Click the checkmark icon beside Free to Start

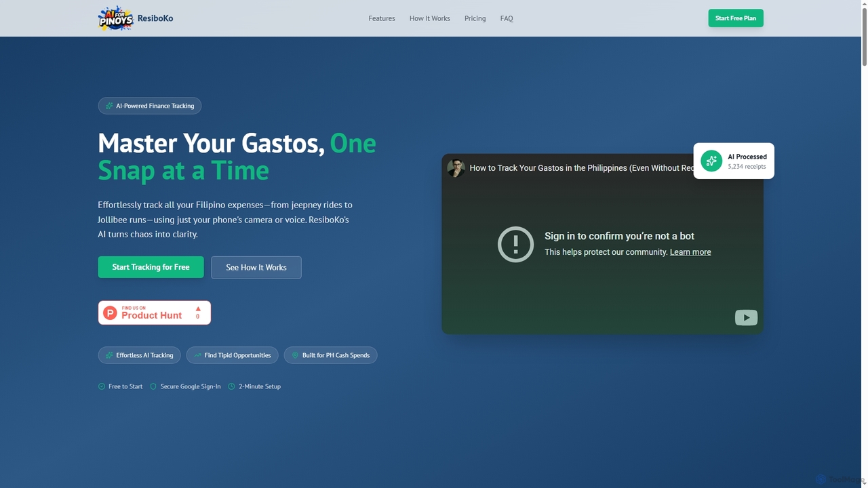[x=102, y=386]
